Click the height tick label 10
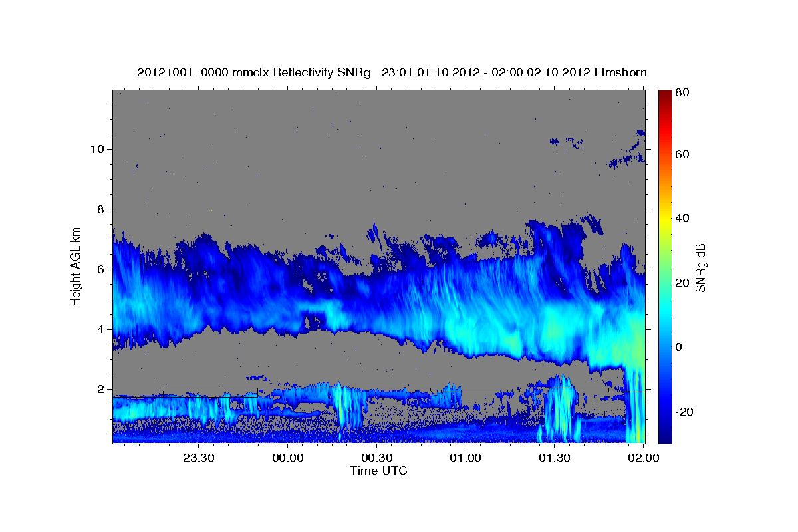The height and width of the screenshot is (532, 798). pos(96,149)
